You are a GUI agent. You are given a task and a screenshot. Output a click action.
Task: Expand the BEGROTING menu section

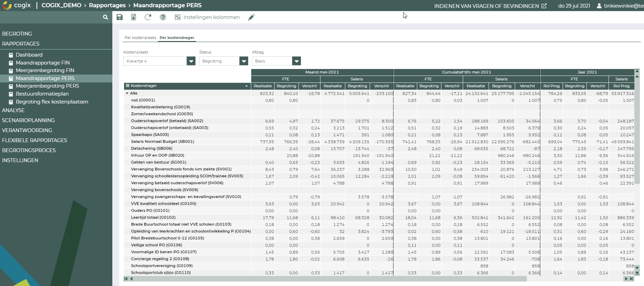pyautogui.click(x=17, y=34)
